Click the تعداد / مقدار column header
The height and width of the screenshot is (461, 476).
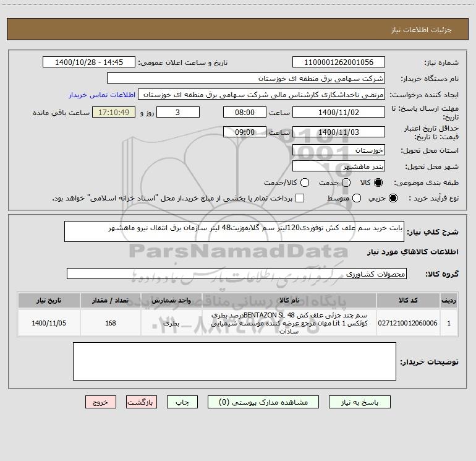(x=111, y=300)
